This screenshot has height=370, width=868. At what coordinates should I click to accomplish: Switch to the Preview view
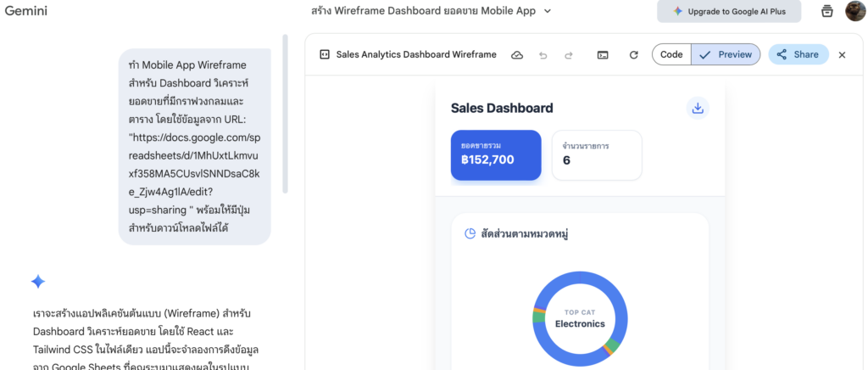726,54
